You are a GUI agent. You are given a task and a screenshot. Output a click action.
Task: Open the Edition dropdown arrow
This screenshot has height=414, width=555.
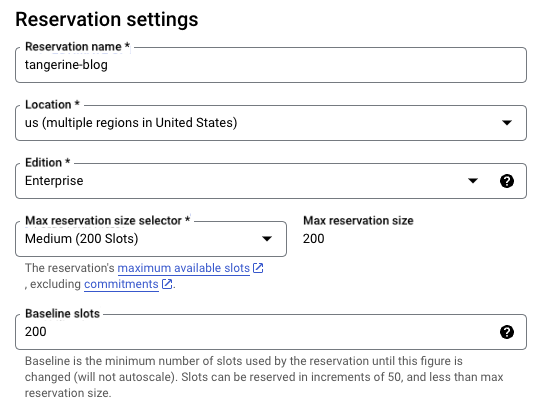(473, 181)
